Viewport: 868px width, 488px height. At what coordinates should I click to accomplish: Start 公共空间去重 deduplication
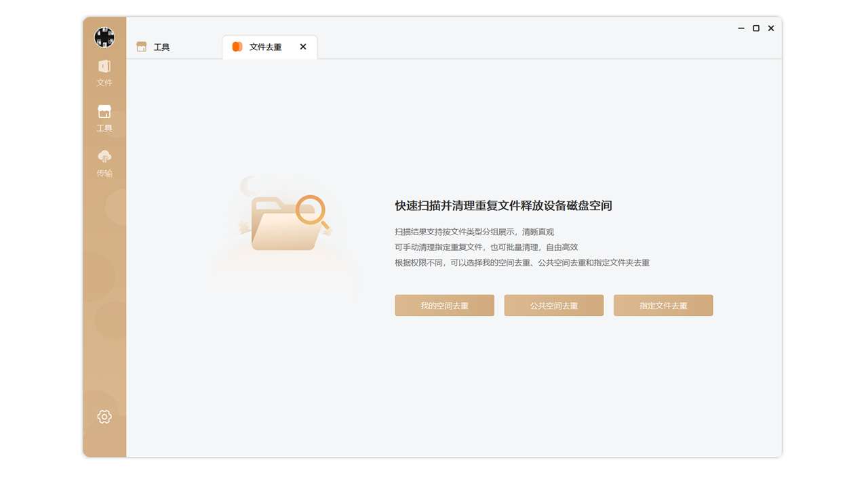pos(553,305)
